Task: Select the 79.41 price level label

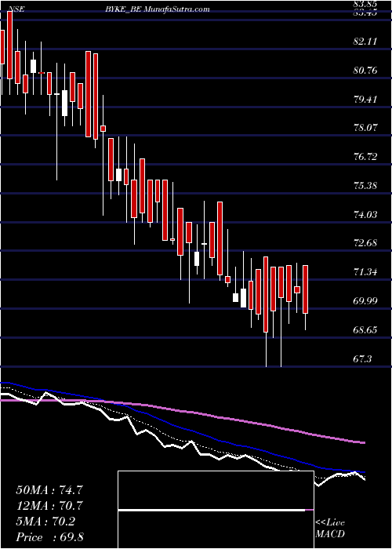Action: tap(365, 100)
